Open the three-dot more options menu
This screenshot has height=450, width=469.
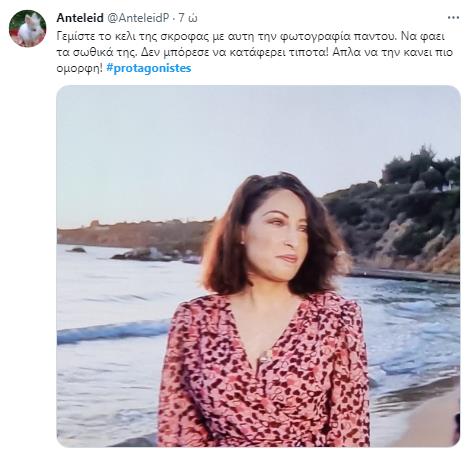(453, 18)
